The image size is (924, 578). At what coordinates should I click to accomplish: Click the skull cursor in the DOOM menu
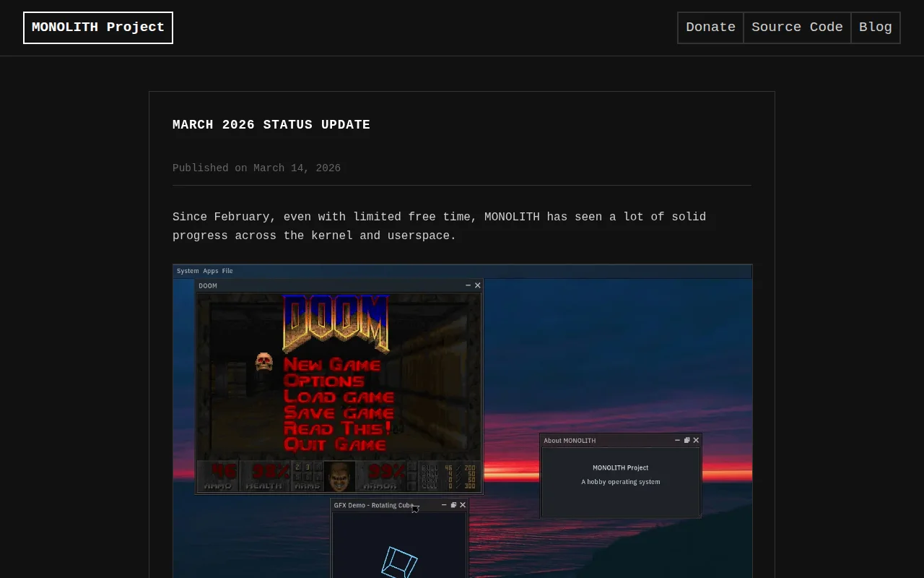point(264,361)
